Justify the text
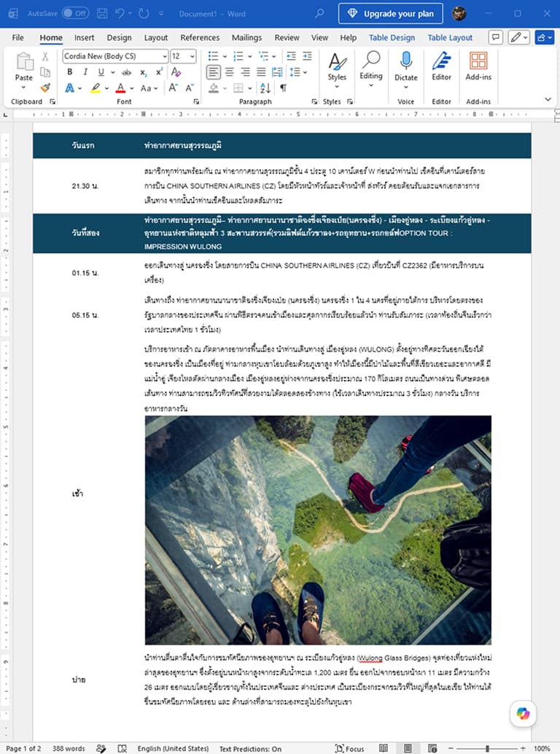 pos(262,72)
